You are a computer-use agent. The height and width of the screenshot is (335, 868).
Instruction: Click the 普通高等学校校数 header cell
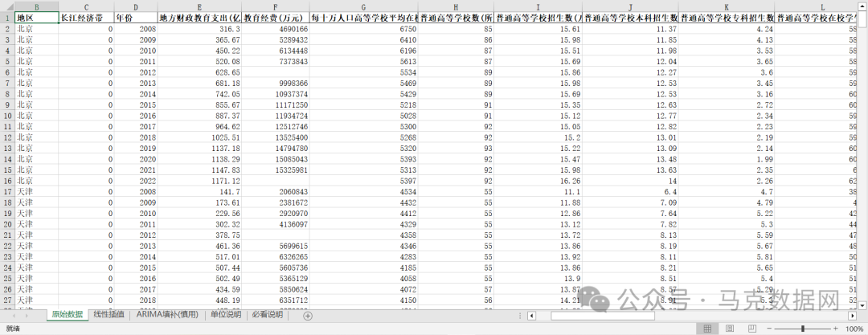click(457, 18)
